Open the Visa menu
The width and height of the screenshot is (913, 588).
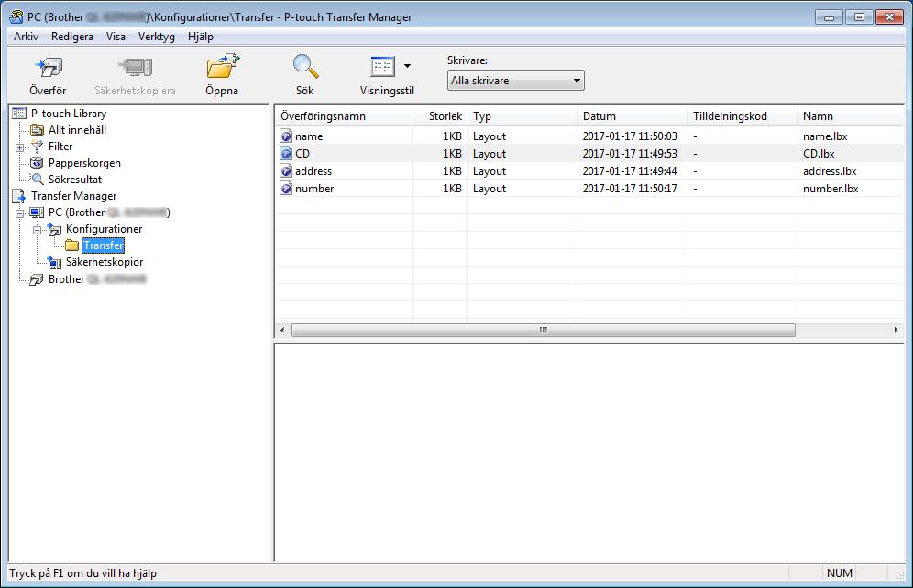pyautogui.click(x=115, y=36)
